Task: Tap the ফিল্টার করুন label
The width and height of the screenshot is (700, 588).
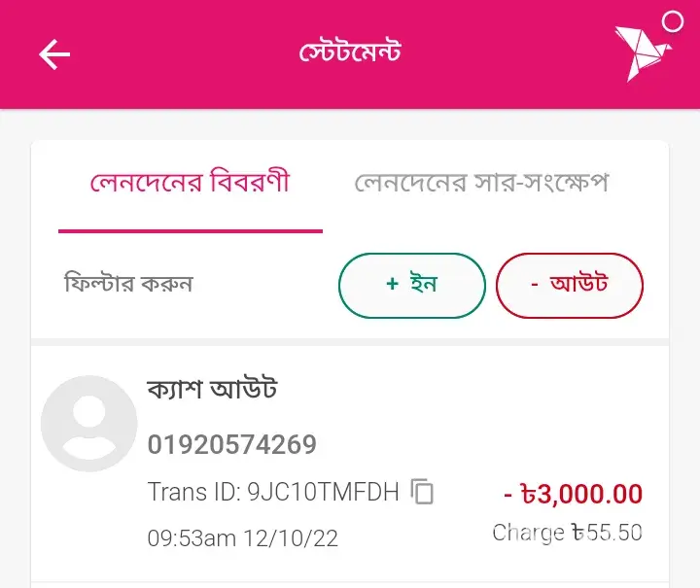Action: click(x=127, y=285)
